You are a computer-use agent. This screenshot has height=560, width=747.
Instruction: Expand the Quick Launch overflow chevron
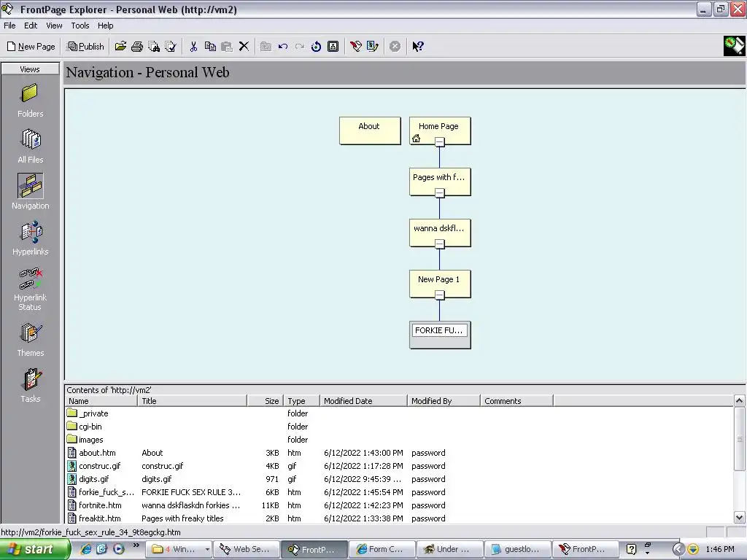(136, 545)
